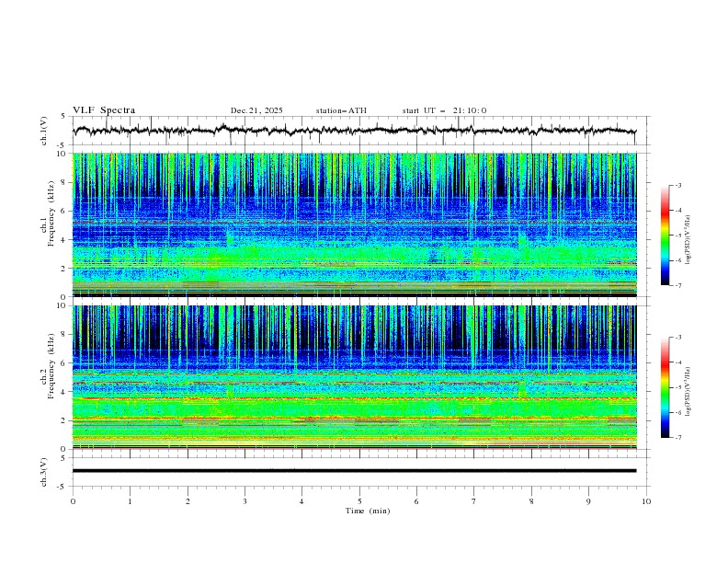Image resolution: width=728 pixels, height=563 pixels.
Task: Click the "-5" tick of ch.3(V) axis
Action: [x=63, y=487]
